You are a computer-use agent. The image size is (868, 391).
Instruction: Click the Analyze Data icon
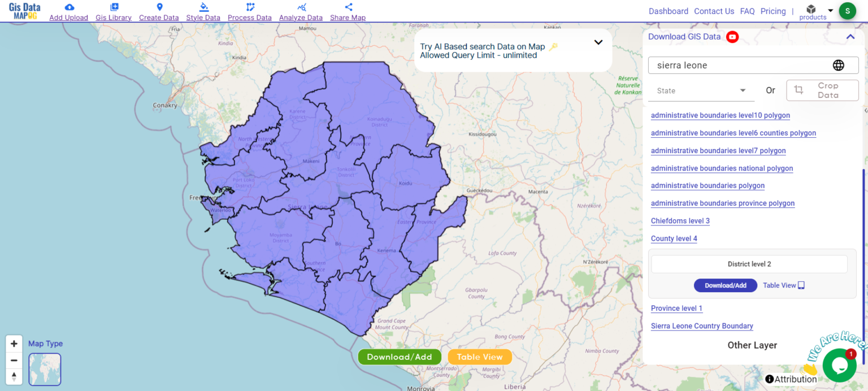pyautogui.click(x=301, y=7)
